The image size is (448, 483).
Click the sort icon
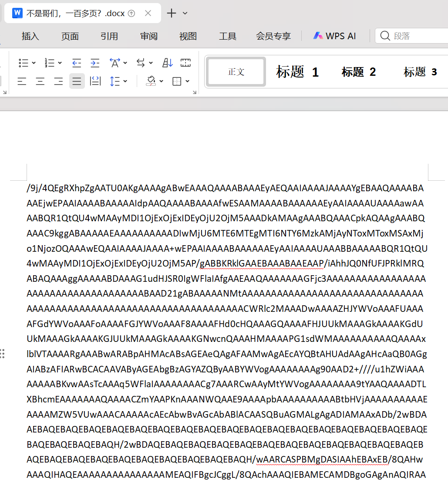click(168, 63)
